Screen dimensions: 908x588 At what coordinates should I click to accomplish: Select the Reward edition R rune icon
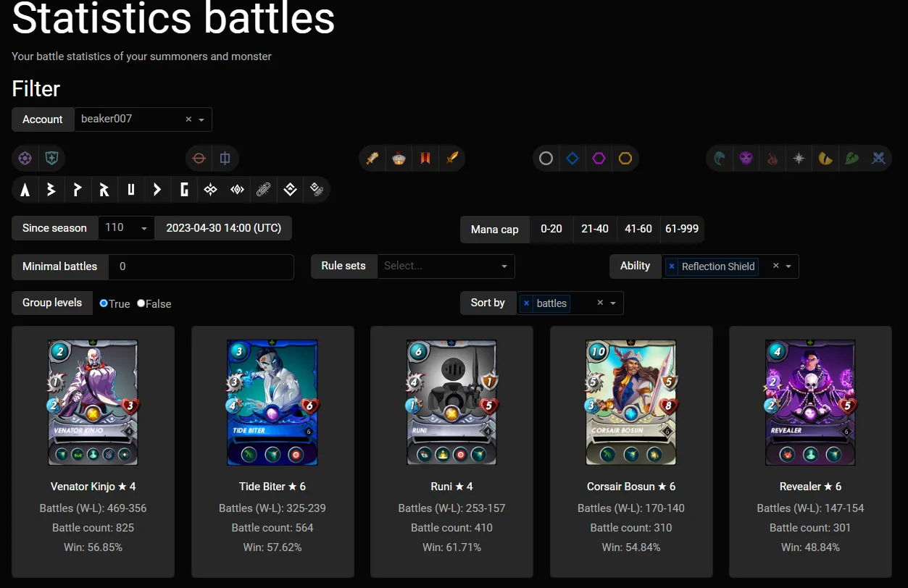(104, 190)
